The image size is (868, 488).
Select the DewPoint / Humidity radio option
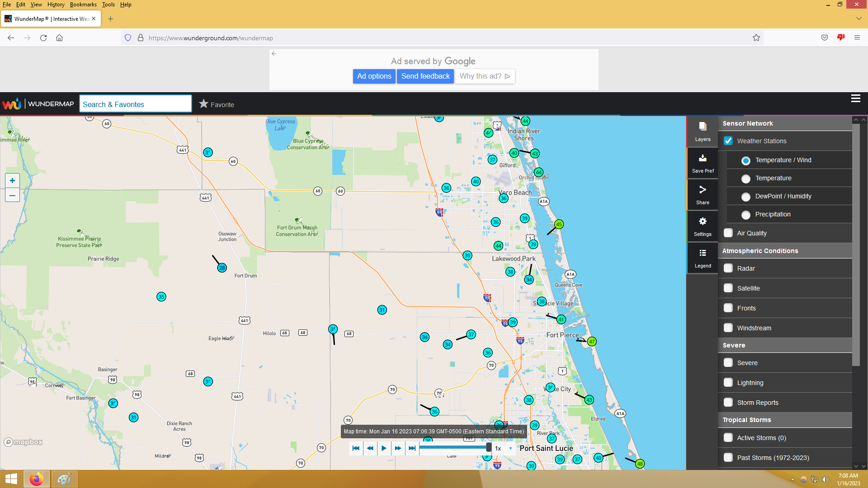746,197
